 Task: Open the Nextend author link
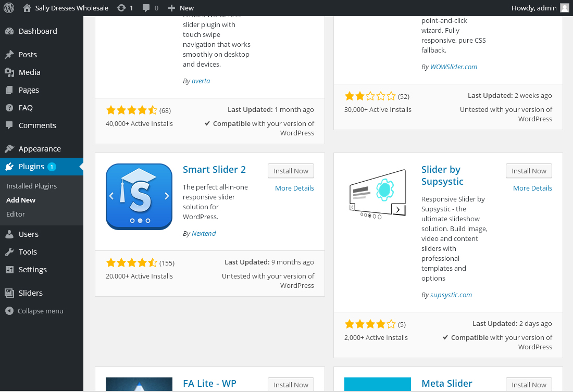coord(204,233)
